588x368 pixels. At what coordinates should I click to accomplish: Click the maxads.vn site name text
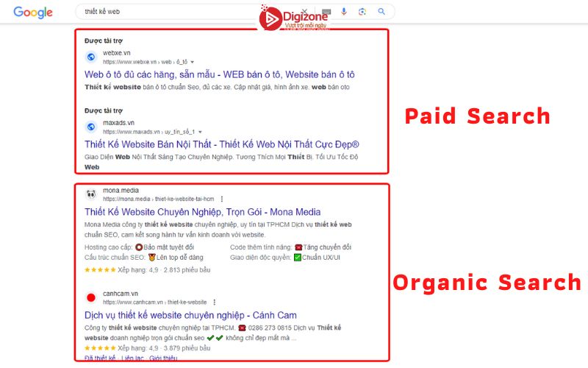point(118,123)
